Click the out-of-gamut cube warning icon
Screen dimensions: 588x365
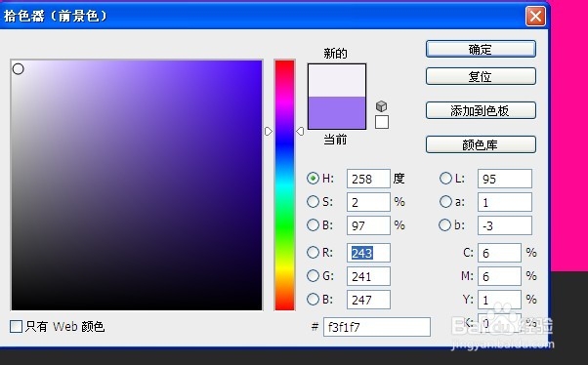click(x=381, y=106)
